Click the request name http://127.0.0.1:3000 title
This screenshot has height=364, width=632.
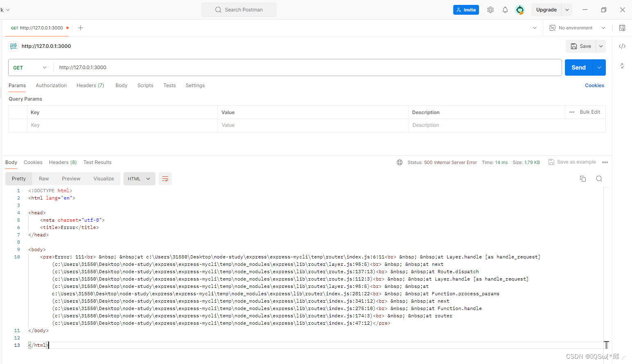(x=46, y=46)
